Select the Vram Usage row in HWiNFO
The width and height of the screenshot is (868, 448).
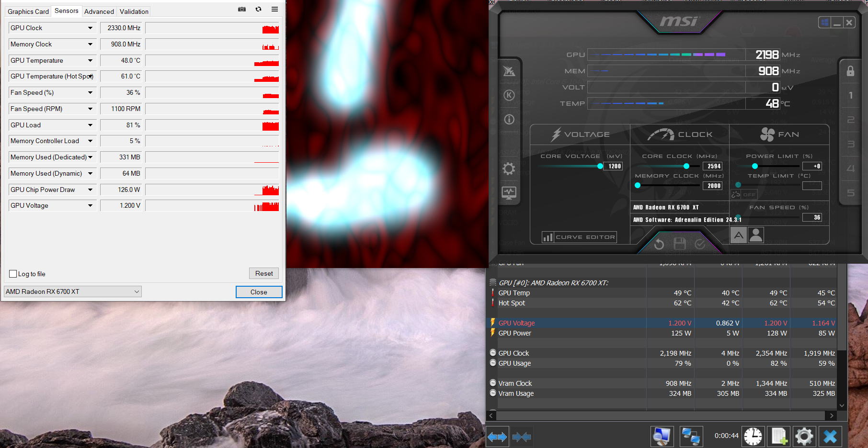pos(662,393)
